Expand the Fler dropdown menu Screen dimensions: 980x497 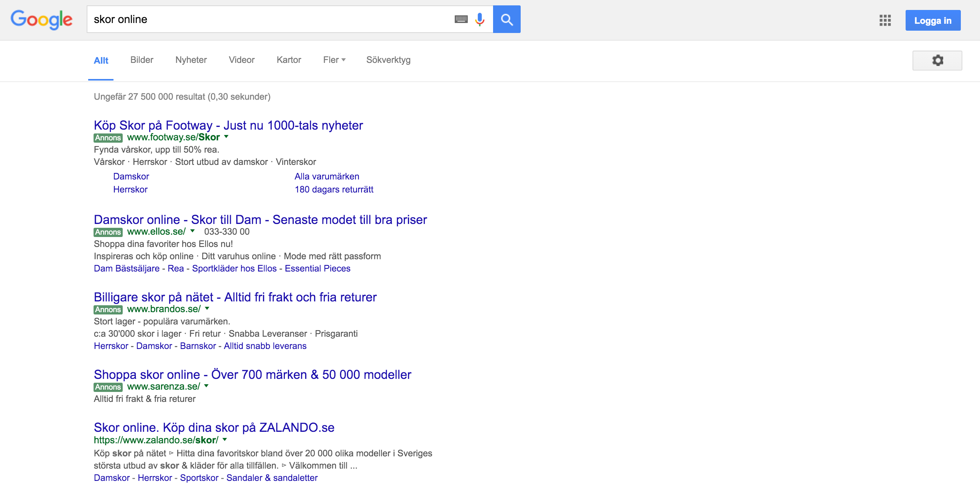click(334, 60)
